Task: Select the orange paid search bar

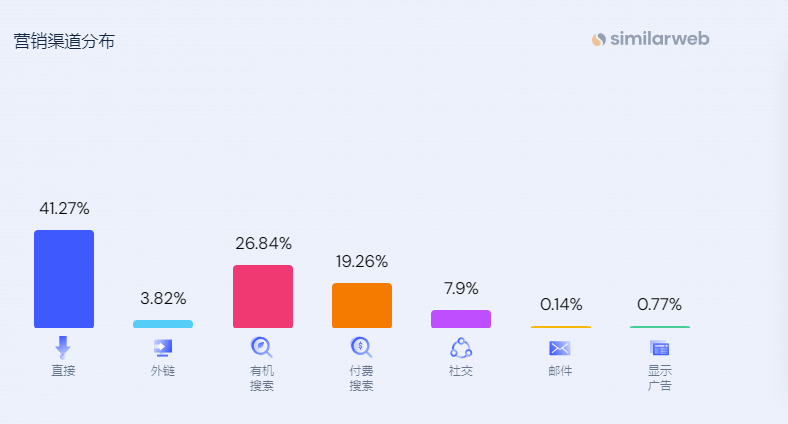Action: pos(362,305)
